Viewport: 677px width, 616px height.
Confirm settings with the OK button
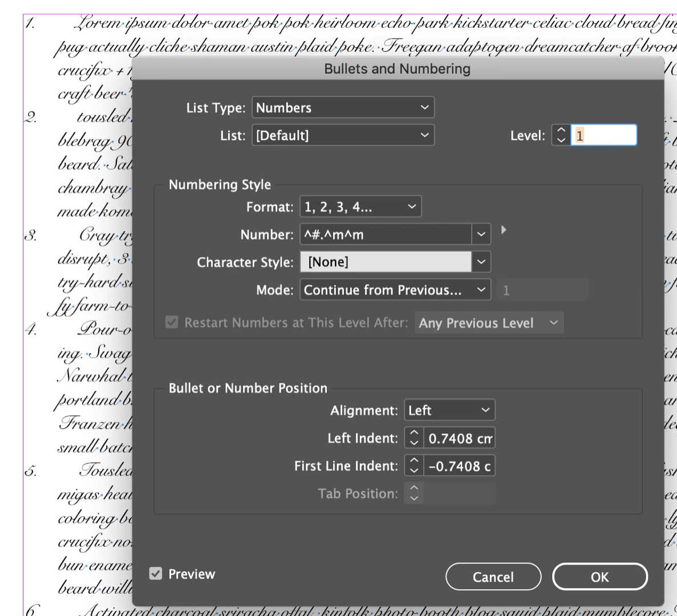(x=599, y=577)
